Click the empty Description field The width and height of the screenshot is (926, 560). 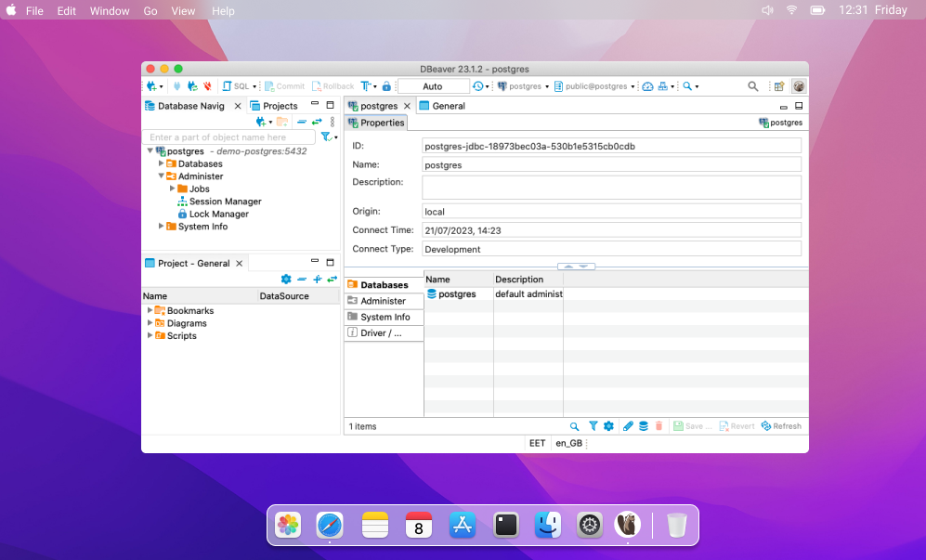(612, 188)
